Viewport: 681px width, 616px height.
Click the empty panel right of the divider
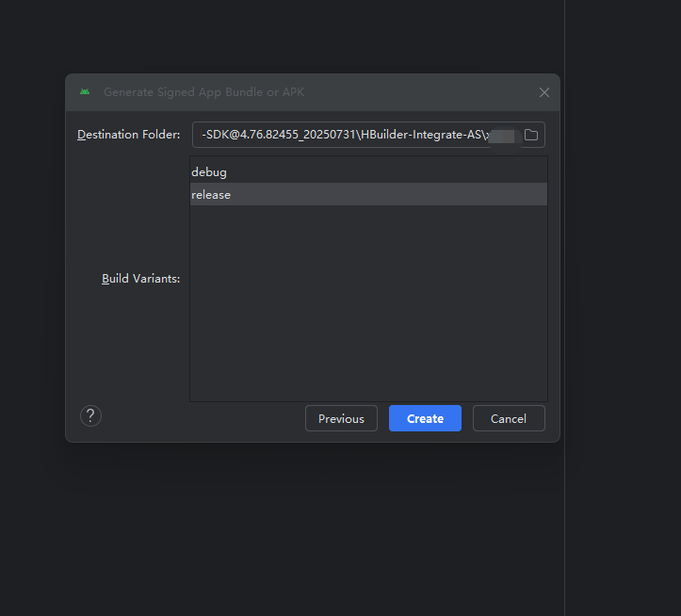pyautogui.click(x=622, y=283)
